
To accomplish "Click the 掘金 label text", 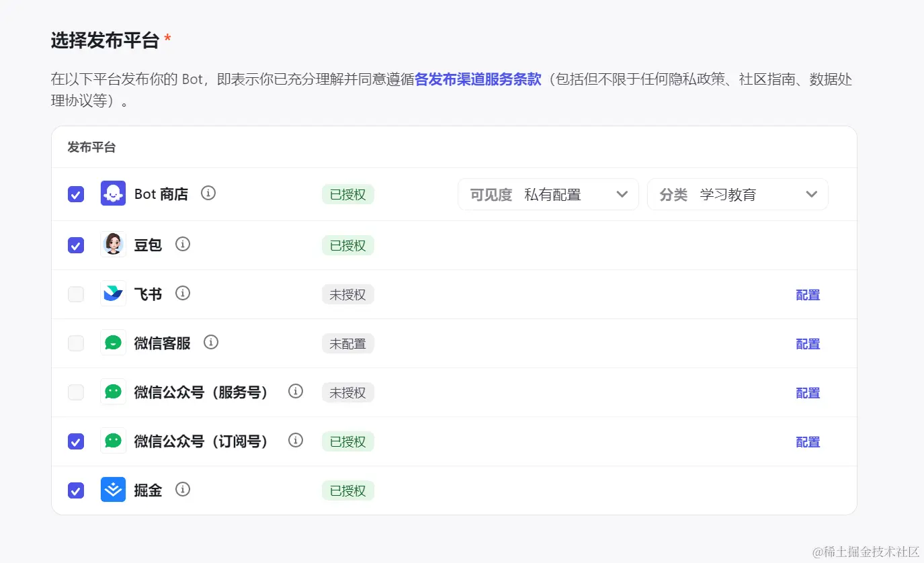I will click(x=149, y=490).
